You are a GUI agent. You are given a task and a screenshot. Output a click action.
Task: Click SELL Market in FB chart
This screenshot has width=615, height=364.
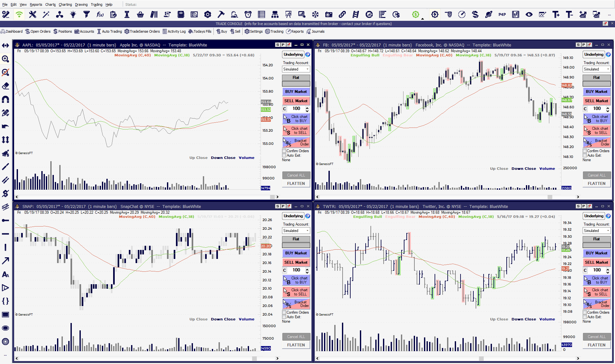click(596, 101)
